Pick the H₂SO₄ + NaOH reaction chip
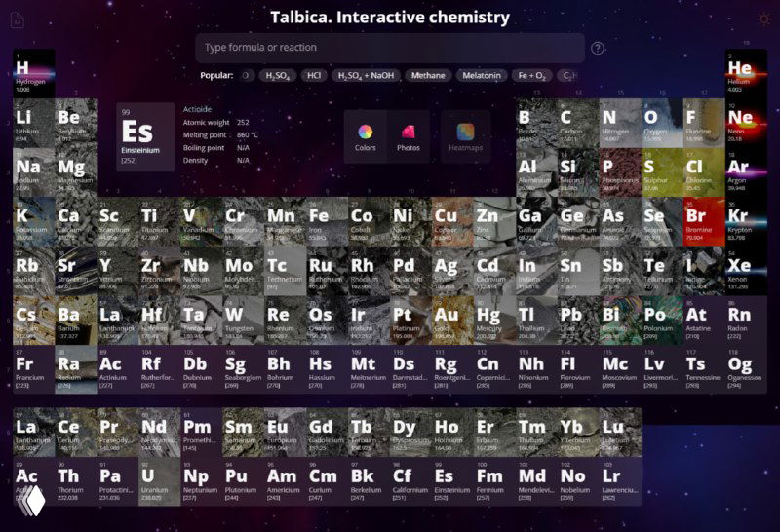The image size is (780, 532). [x=366, y=75]
